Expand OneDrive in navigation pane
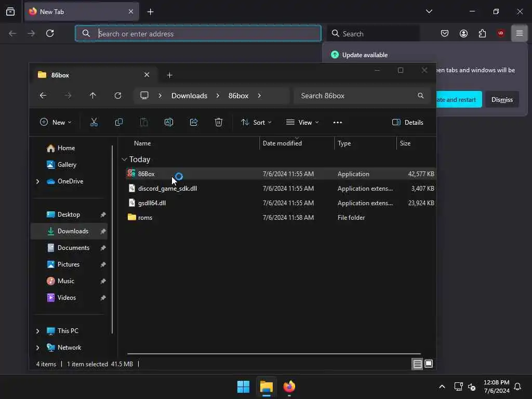This screenshot has width=532, height=399. 37,181
